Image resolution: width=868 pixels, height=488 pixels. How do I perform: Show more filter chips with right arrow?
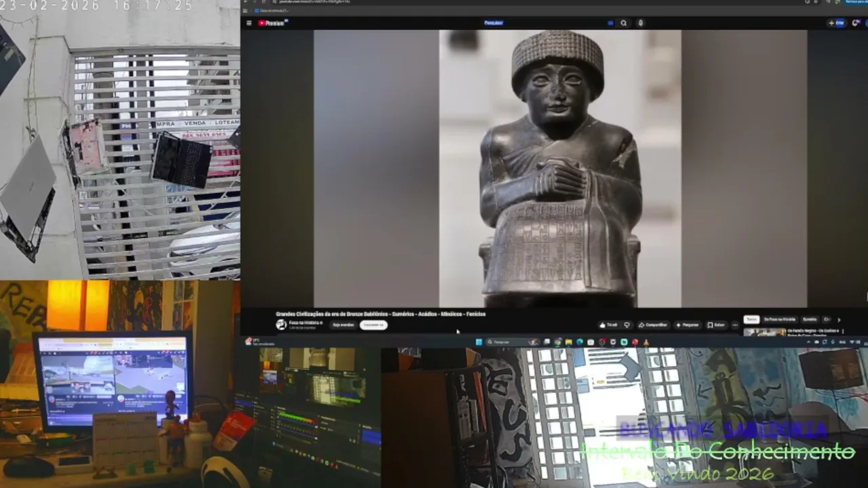(x=839, y=319)
